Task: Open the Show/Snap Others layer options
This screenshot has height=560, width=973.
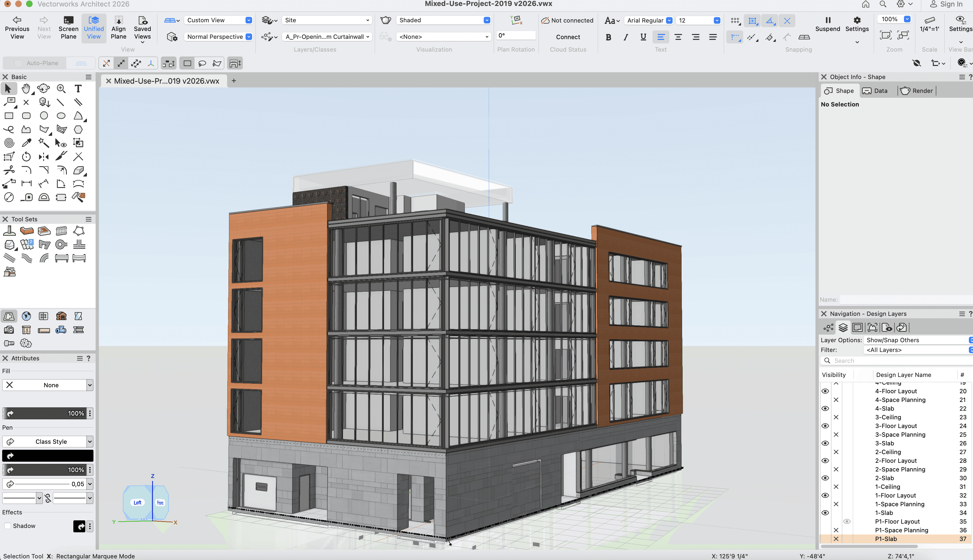Action: click(x=917, y=340)
